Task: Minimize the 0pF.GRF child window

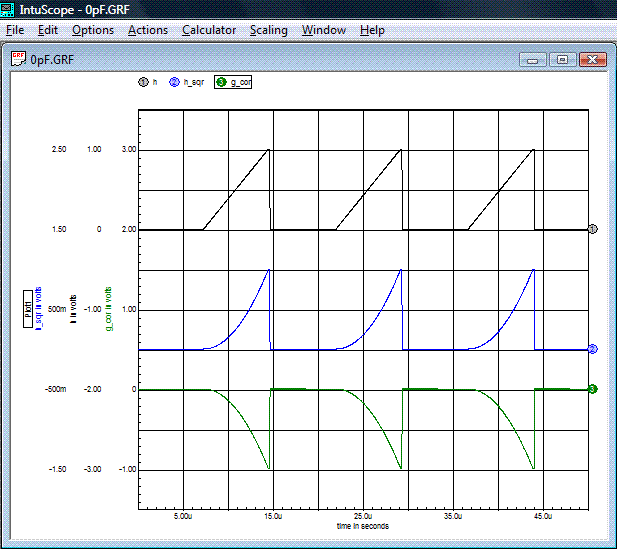Action: [x=532, y=60]
